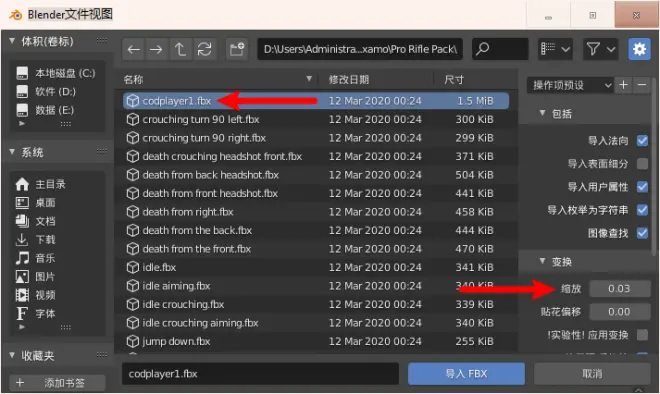Refresh the file list

click(205, 49)
